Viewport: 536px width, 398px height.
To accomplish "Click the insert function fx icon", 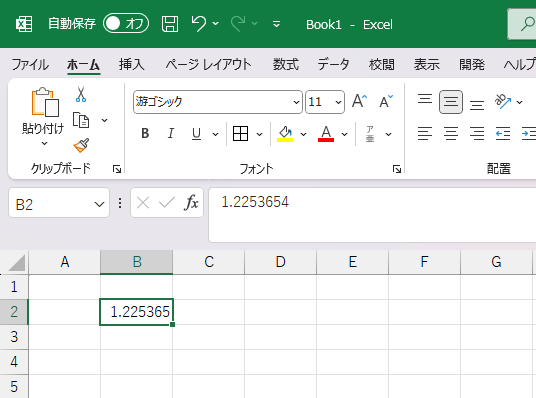I will click(x=191, y=202).
